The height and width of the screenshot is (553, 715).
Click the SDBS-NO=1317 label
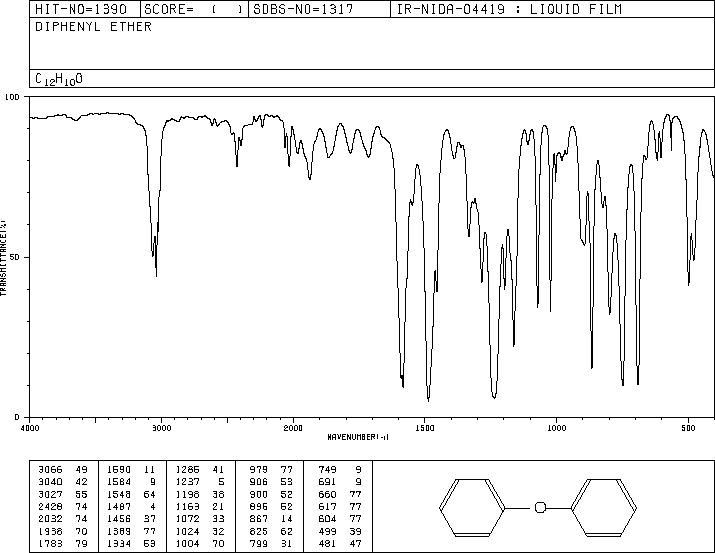tap(303, 9)
